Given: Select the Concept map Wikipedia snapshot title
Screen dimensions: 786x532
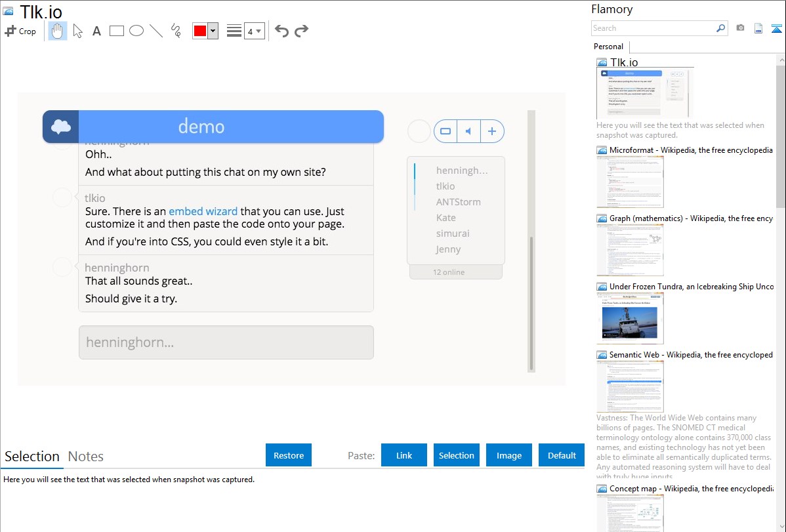Looking at the screenshot, I should [692, 488].
